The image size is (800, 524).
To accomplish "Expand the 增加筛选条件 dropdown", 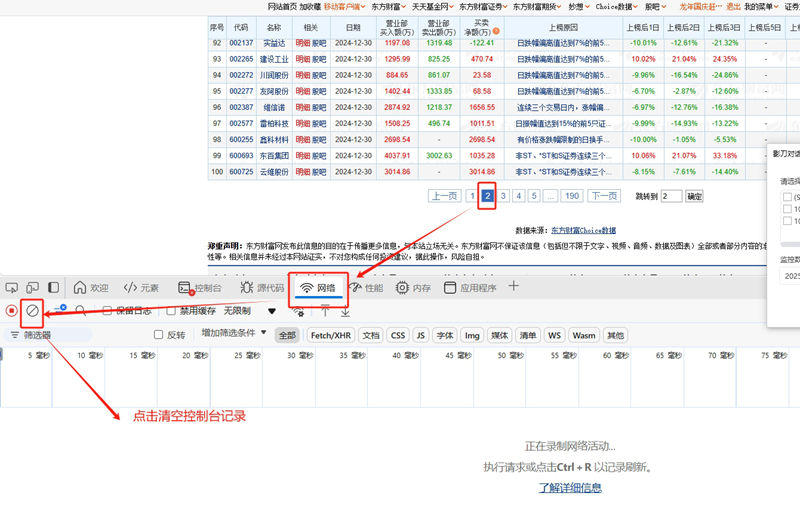I will (x=234, y=333).
